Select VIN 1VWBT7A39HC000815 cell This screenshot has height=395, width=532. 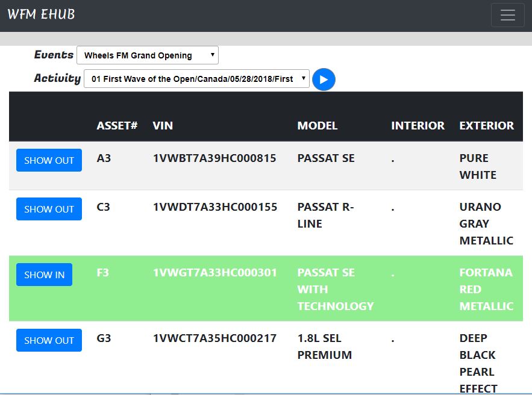[214, 158]
